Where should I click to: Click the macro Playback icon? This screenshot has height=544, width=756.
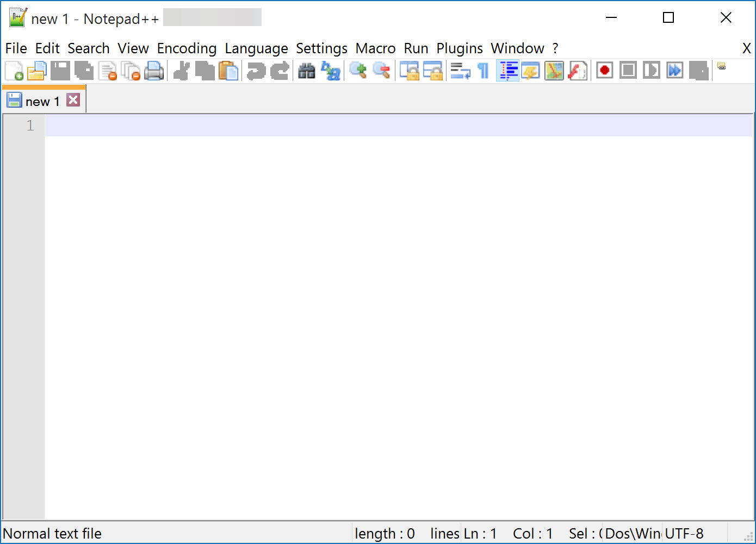point(651,71)
